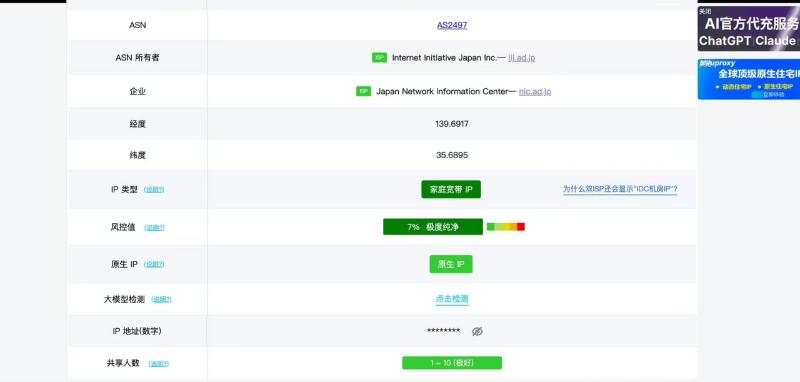This screenshot has width=800, height=382.
Task: Open the 说明 help link beside 原生 IP
Action: [154, 265]
